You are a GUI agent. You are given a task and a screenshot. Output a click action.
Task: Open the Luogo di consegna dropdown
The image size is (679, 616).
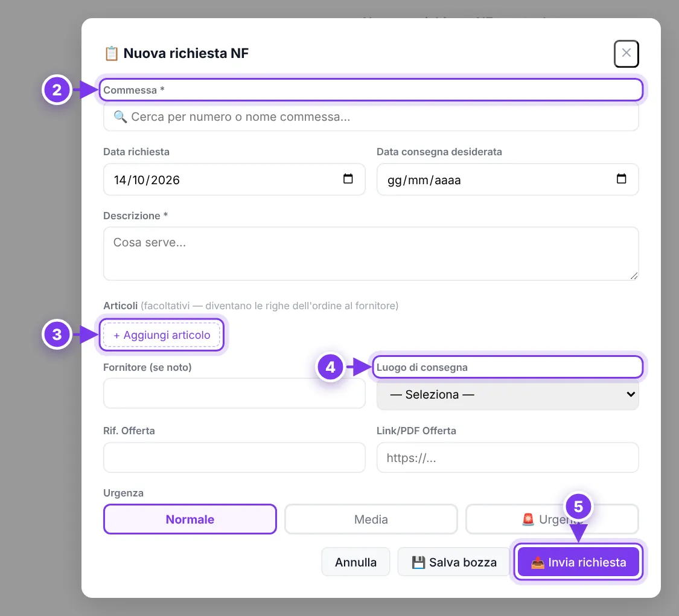pyautogui.click(x=508, y=394)
